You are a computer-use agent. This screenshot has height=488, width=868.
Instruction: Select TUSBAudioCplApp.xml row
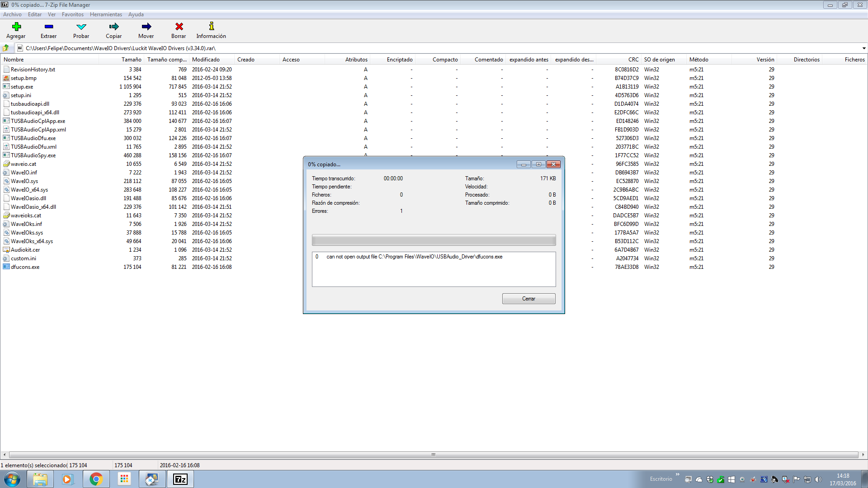click(x=434, y=130)
